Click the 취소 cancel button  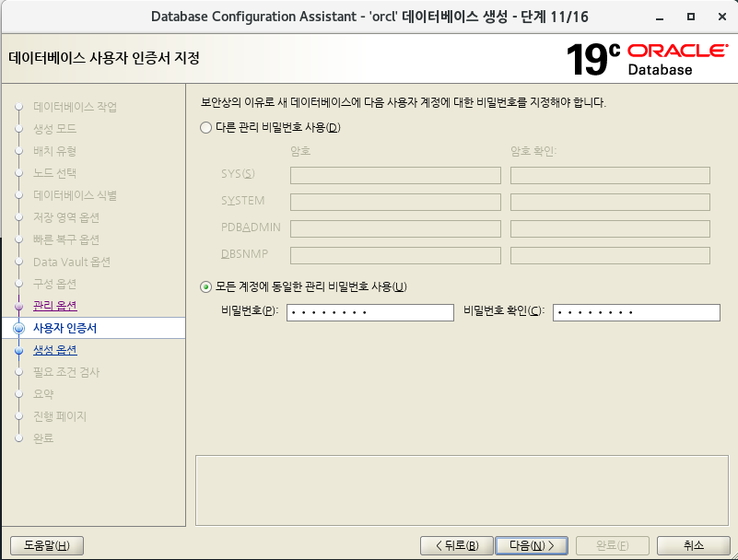[693, 546]
